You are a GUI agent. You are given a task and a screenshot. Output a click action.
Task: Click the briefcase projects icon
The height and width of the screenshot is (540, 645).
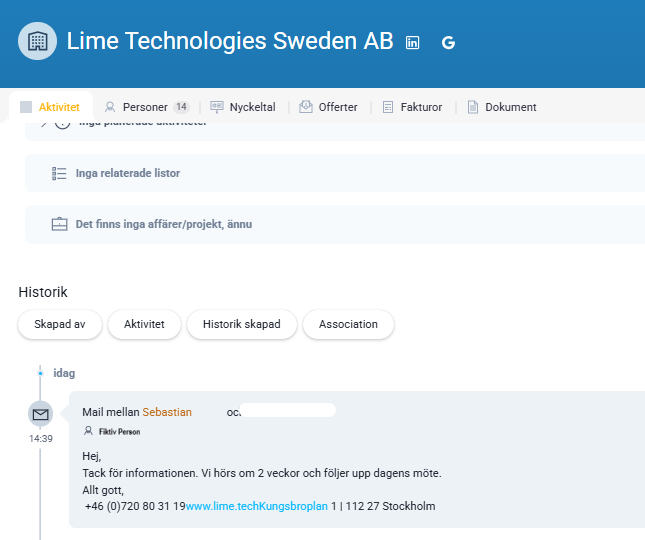pyautogui.click(x=59, y=224)
